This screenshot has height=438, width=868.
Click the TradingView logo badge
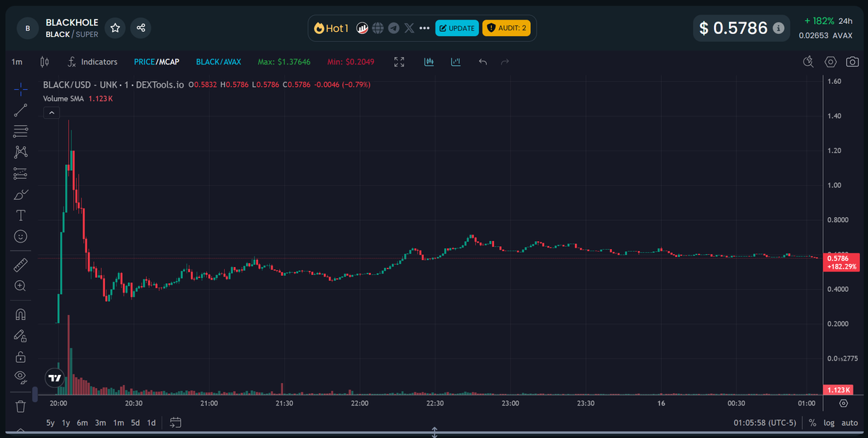coord(54,378)
